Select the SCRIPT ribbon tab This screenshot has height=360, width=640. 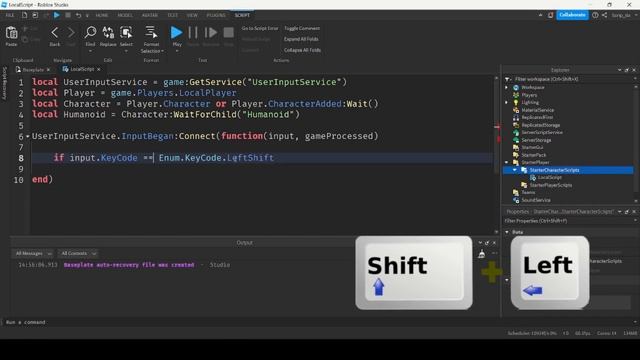coord(242,15)
